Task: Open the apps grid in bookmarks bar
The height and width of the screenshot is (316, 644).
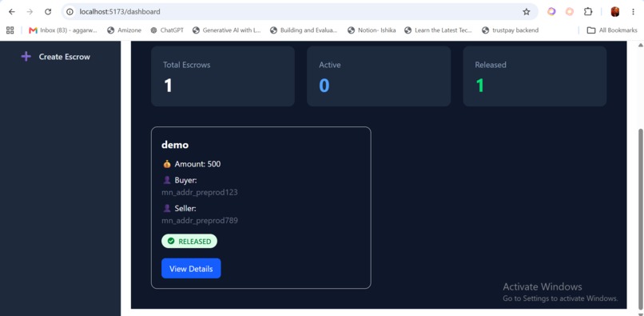Action: click(x=10, y=30)
